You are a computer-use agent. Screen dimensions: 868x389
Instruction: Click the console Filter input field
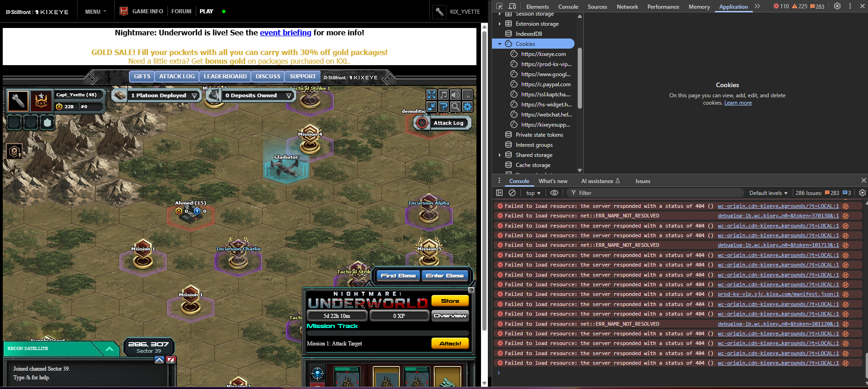pos(656,193)
